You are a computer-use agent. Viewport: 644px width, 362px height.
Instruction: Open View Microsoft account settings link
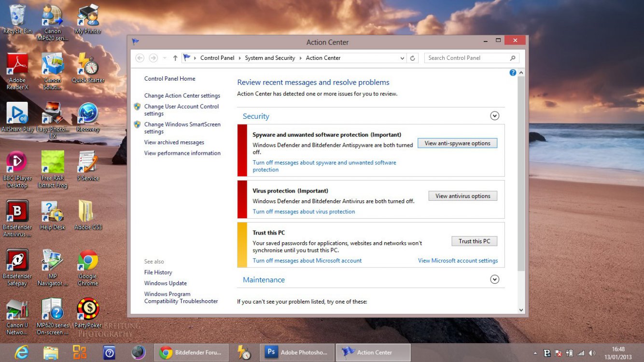458,261
